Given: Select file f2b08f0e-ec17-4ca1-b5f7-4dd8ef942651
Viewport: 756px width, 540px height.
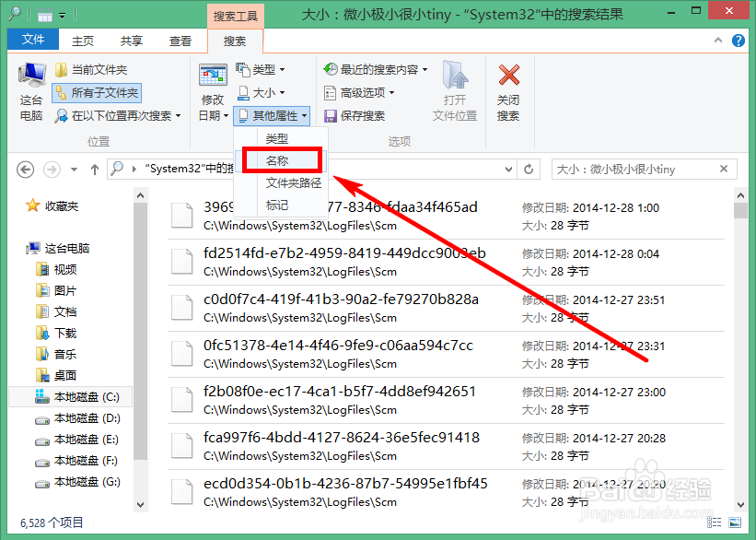Looking at the screenshot, I should [446, 401].
